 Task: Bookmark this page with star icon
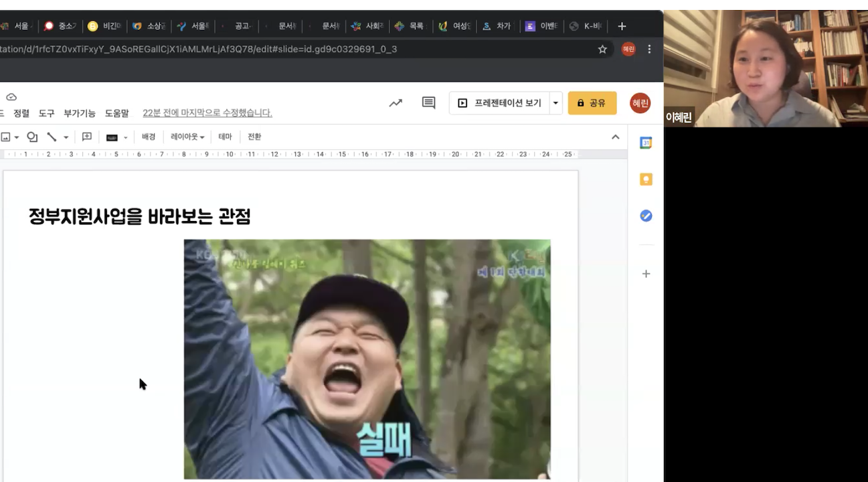pos(602,49)
